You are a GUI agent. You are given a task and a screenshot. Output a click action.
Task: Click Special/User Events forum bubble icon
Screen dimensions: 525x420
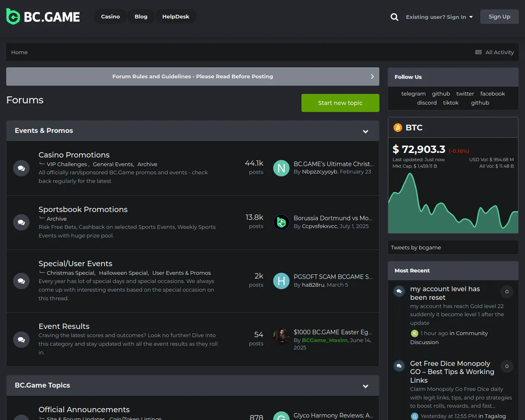coord(21,281)
